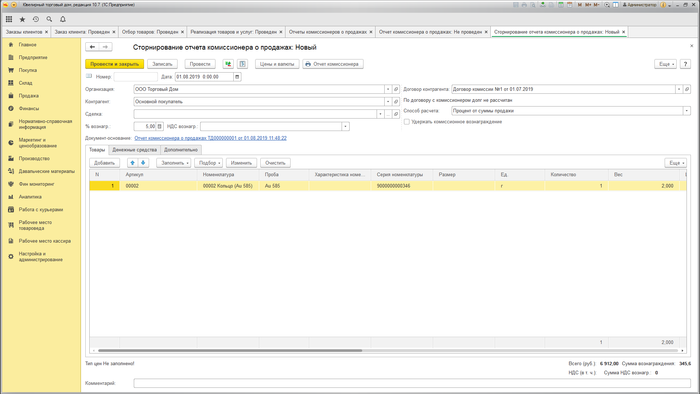This screenshot has height=394, width=700.
Task: Focus the Номер input field
Action: click(135, 77)
